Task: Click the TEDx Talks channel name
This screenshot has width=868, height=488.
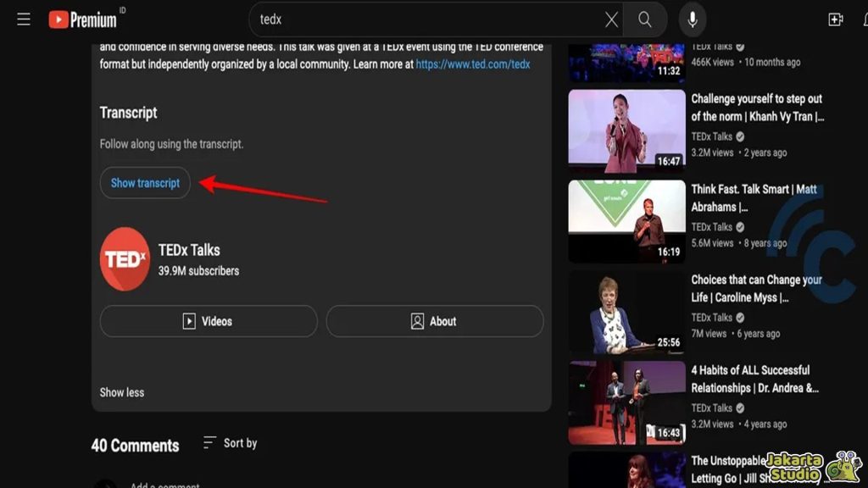Action: pyautogui.click(x=189, y=250)
